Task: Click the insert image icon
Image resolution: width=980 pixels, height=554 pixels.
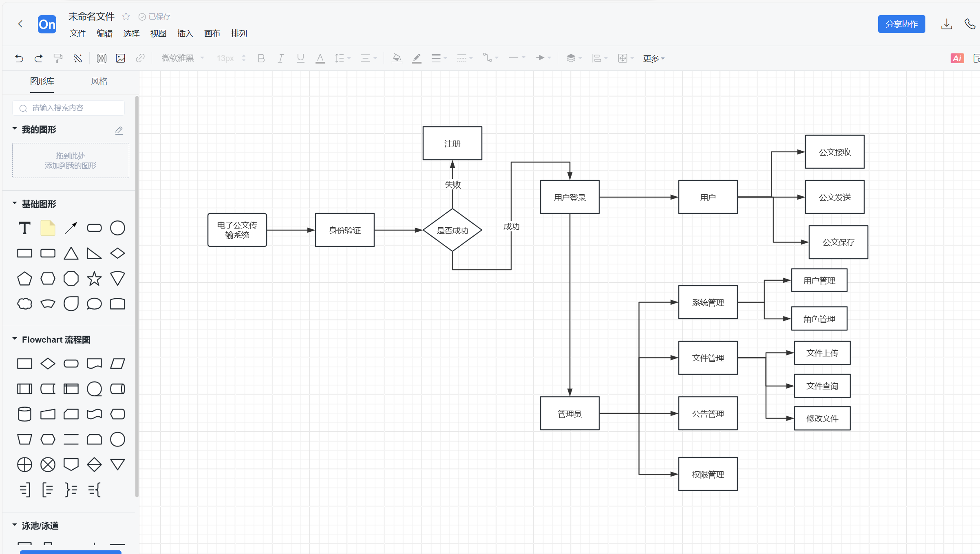Action: 121,58
